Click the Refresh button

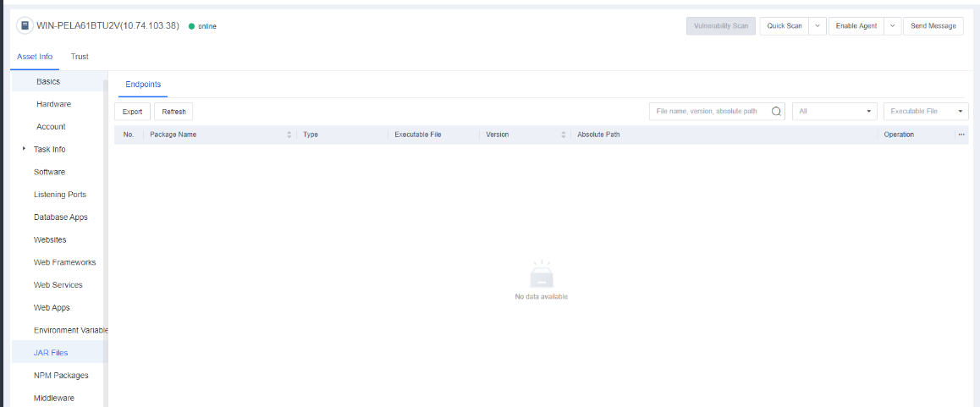click(x=173, y=112)
